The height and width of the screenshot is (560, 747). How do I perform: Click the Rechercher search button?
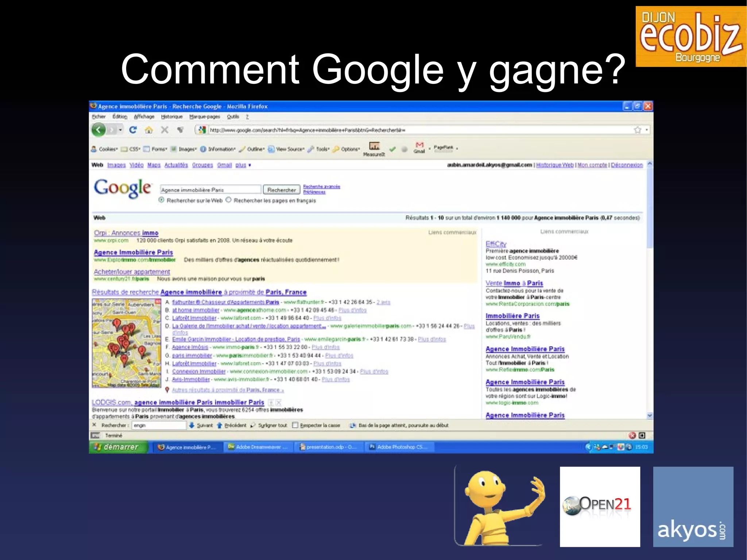(x=282, y=190)
